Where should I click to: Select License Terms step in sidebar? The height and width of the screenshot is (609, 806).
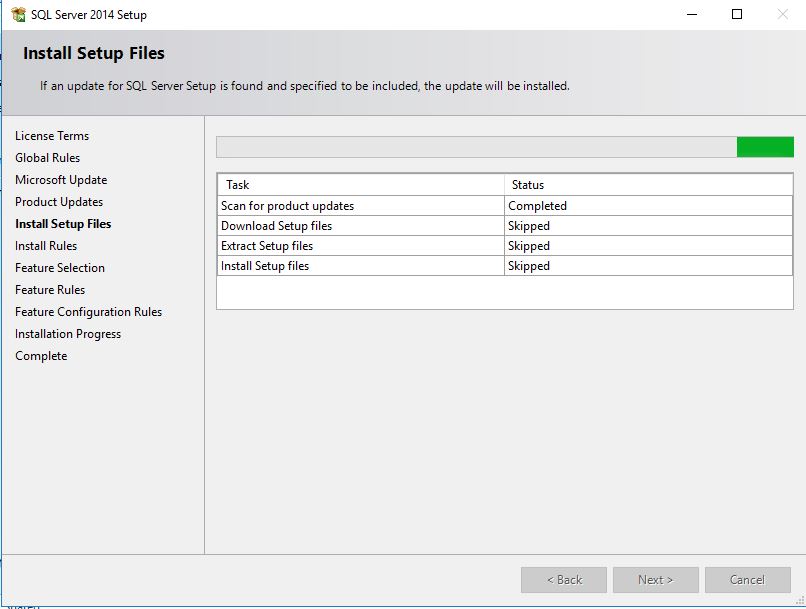coord(52,136)
